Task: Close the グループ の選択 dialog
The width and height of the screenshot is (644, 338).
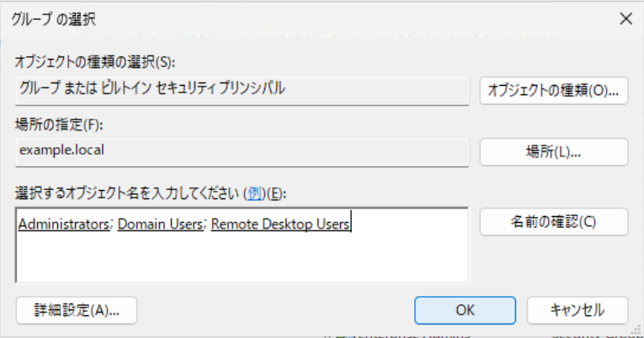Action: point(625,17)
